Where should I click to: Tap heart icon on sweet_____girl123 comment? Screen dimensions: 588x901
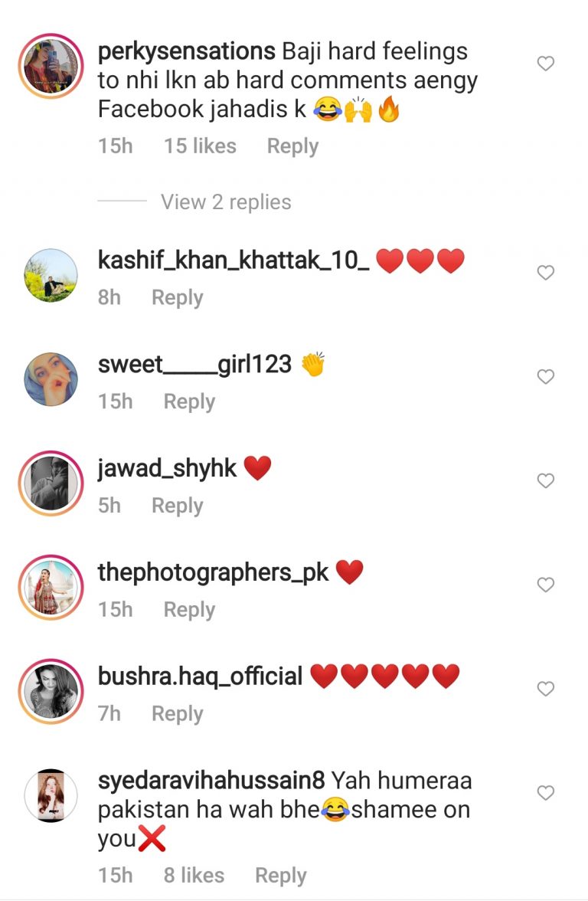(545, 376)
